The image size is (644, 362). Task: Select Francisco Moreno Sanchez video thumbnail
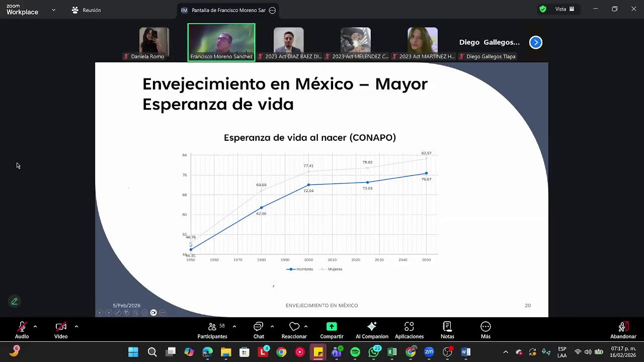point(221,43)
